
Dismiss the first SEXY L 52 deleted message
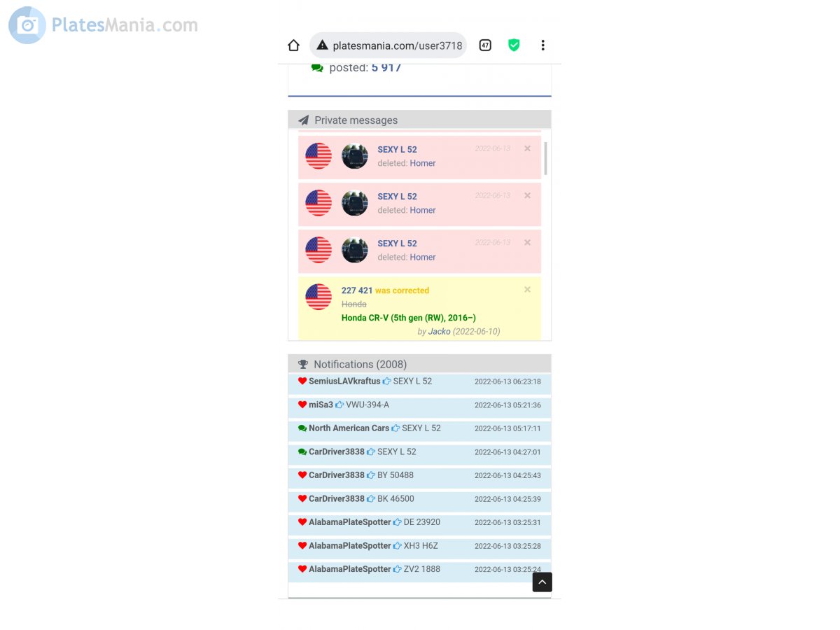(x=527, y=148)
